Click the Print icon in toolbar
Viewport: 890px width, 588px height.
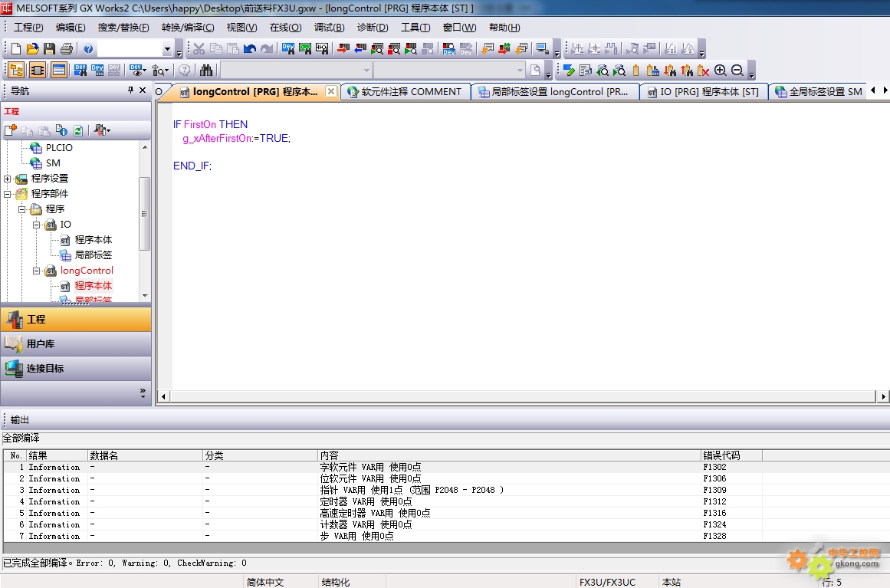[x=66, y=49]
